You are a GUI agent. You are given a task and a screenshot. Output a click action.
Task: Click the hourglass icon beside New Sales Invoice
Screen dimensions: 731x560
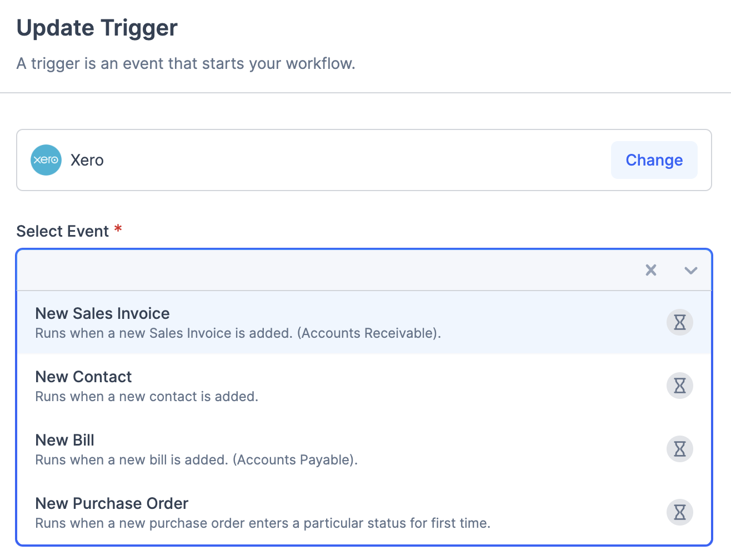(x=679, y=322)
